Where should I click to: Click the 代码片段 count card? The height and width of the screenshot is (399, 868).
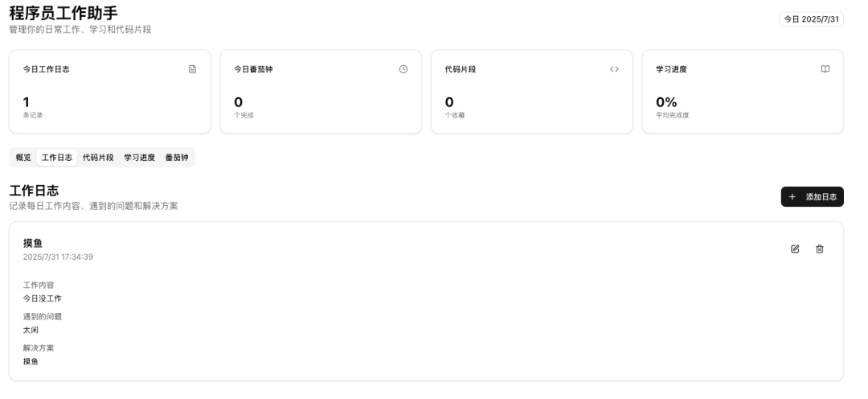(531, 92)
